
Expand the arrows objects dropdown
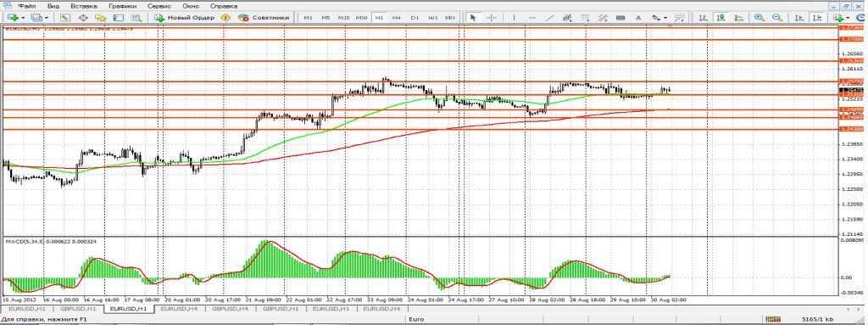665,18
